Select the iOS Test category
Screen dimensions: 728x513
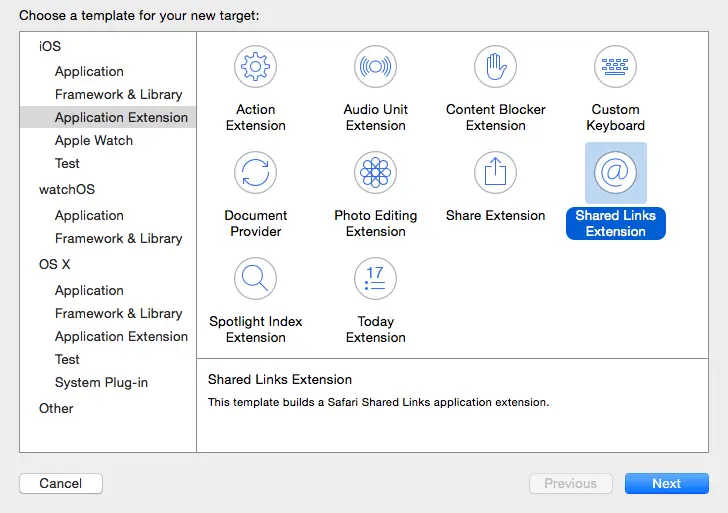pyautogui.click(x=67, y=163)
